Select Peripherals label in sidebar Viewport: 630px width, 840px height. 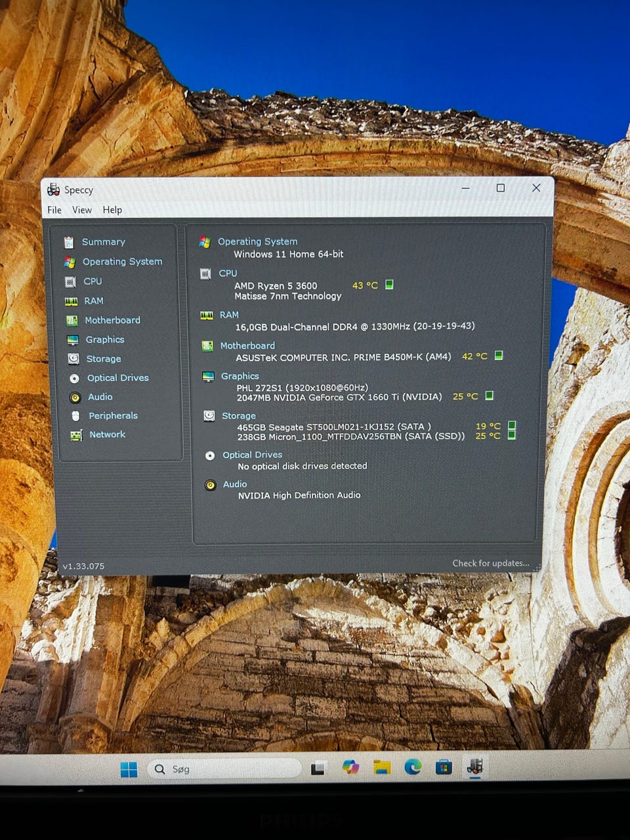pos(113,415)
